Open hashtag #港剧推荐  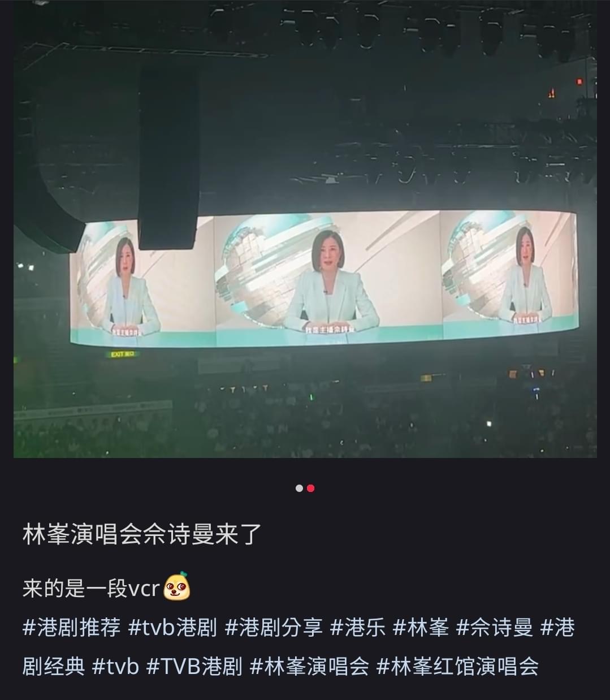click(72, 627)
